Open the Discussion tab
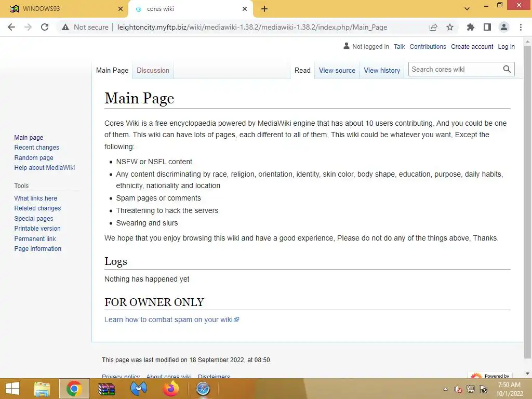Screen dimensions: 532x399 153,70
